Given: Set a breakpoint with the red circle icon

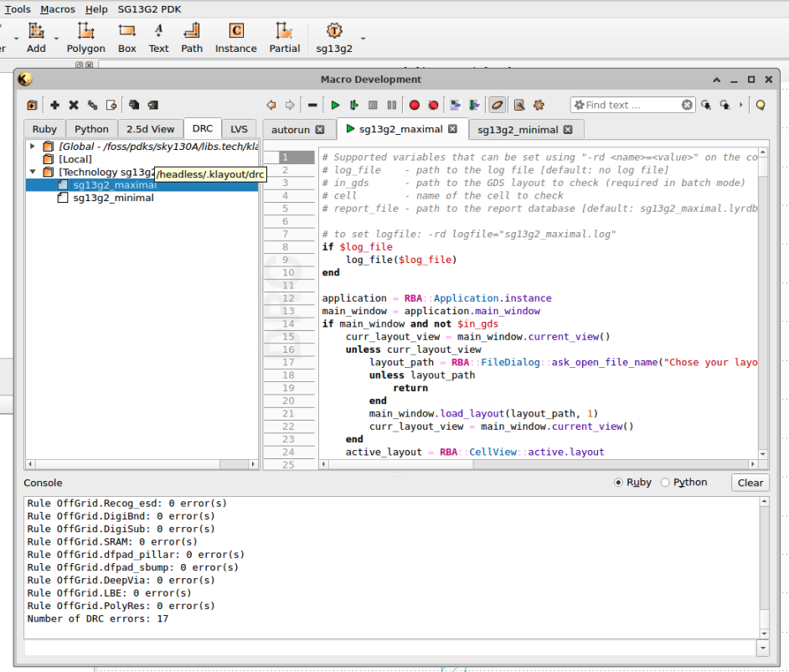Looking at the screenshot, I should (x=414, y=105).
